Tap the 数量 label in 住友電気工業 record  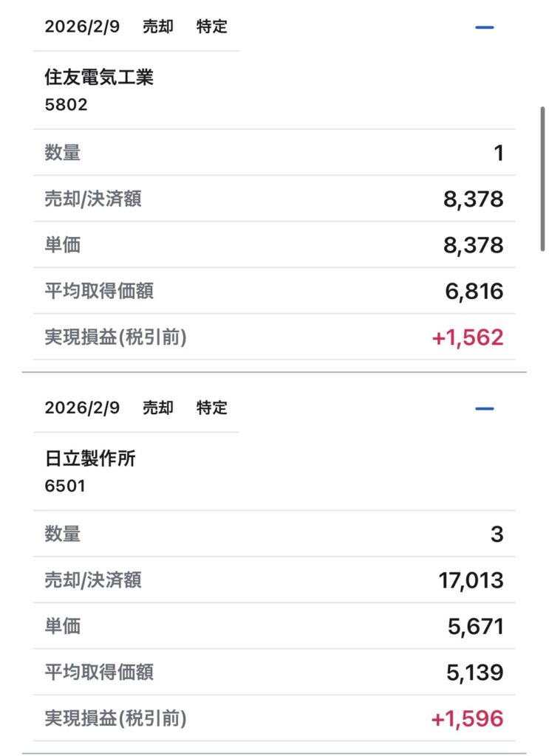click(63, 153)
